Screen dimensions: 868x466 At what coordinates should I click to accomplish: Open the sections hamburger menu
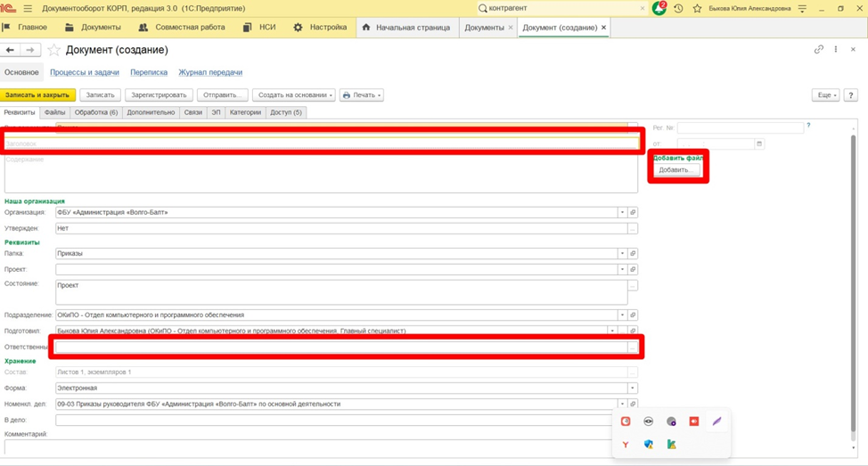28,8
